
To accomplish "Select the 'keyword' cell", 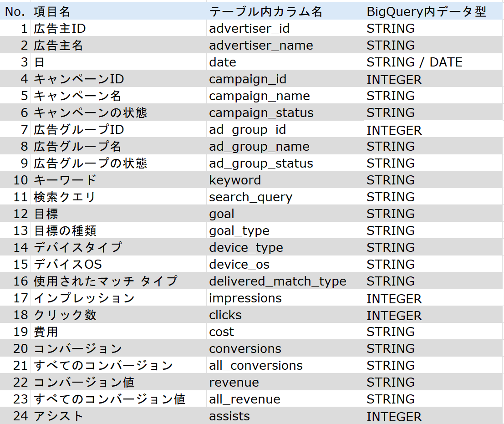I will click(x=285, y=180).
